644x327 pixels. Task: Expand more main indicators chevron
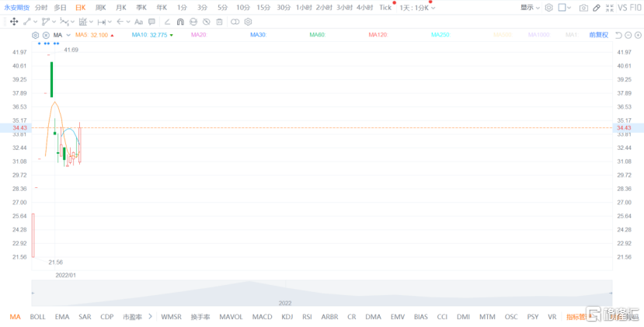[x=151, y=317]
